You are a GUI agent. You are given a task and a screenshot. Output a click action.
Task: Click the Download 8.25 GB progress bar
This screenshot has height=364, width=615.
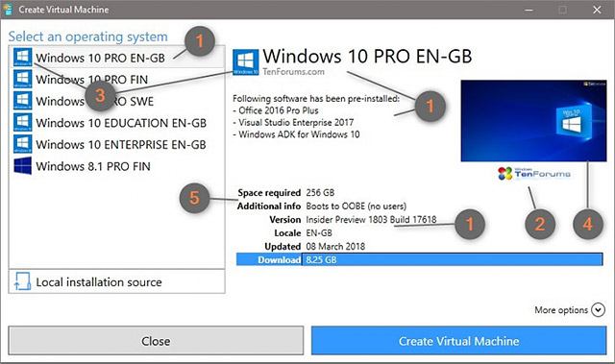(x=419, y=259)
